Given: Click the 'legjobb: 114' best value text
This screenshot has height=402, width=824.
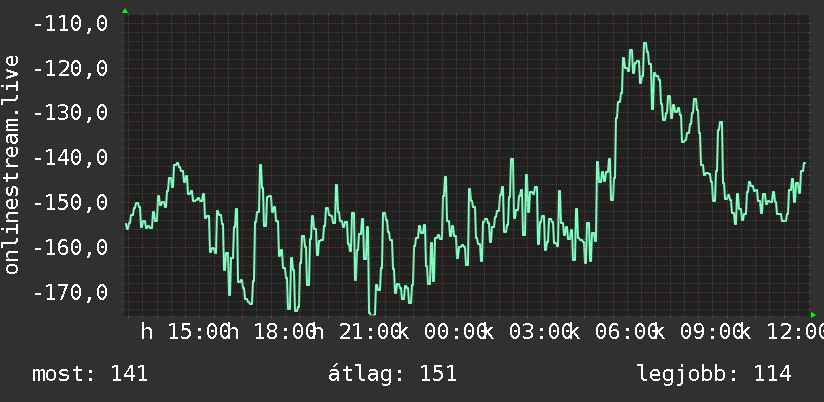Looking at the screenshot, I should pyautogui.click(x=714, y=374).
